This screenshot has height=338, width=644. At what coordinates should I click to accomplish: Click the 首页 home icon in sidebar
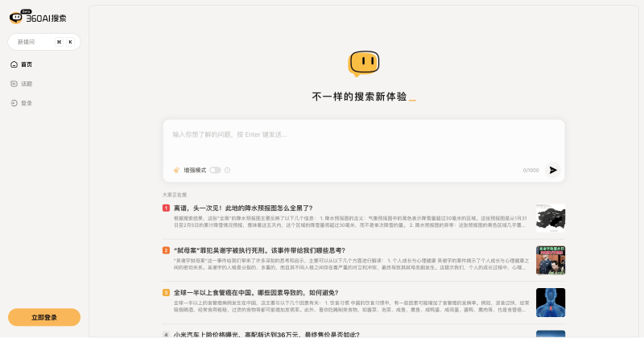point(14,64)
